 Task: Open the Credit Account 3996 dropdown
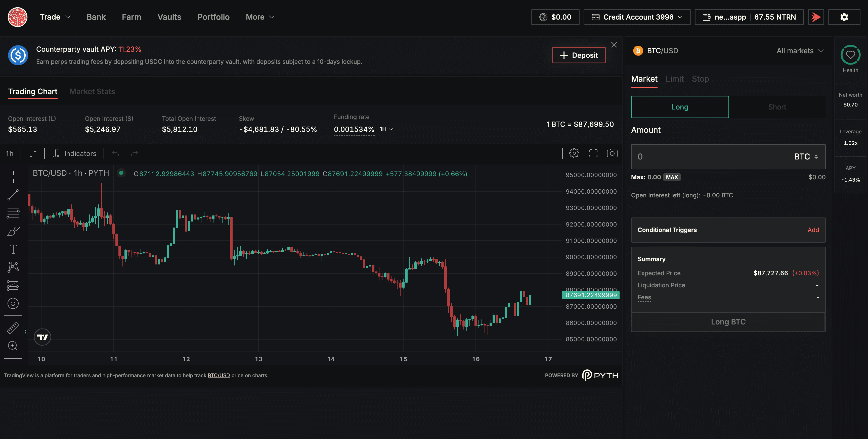[x=636, y=17]
